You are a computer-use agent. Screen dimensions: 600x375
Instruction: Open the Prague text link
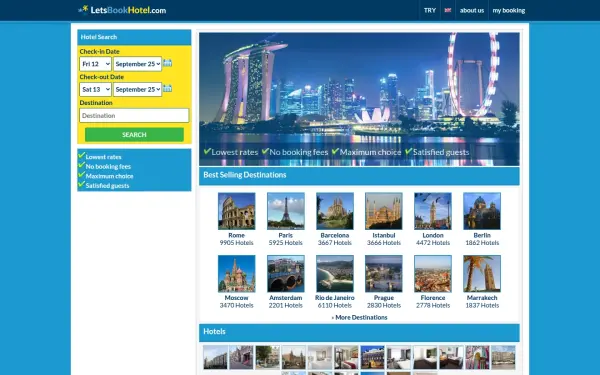[x=384, y=298]
